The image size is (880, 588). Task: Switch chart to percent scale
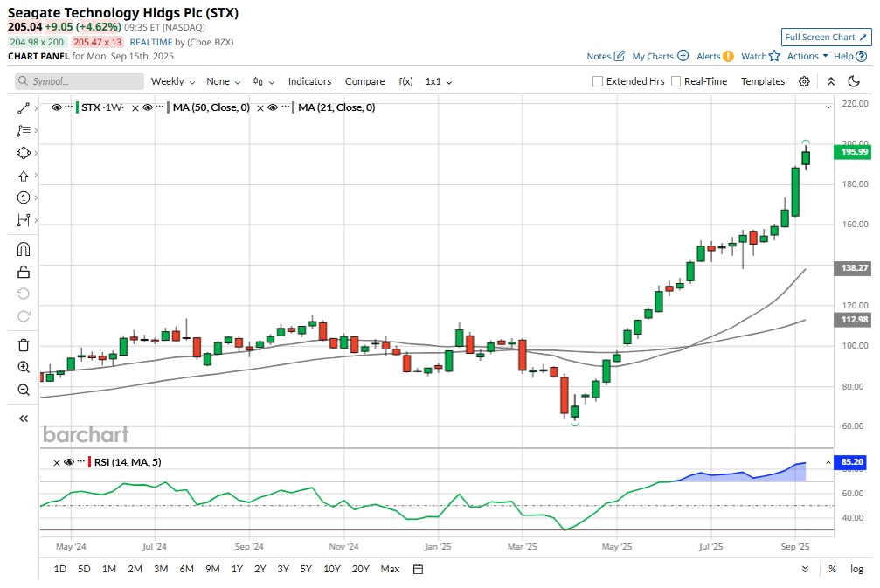click(x=832, y=569)
